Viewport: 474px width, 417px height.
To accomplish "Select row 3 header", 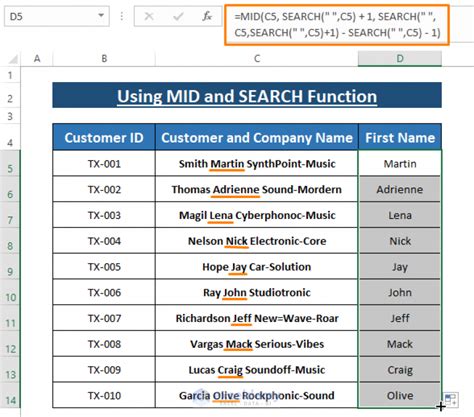I will [10, 116].
